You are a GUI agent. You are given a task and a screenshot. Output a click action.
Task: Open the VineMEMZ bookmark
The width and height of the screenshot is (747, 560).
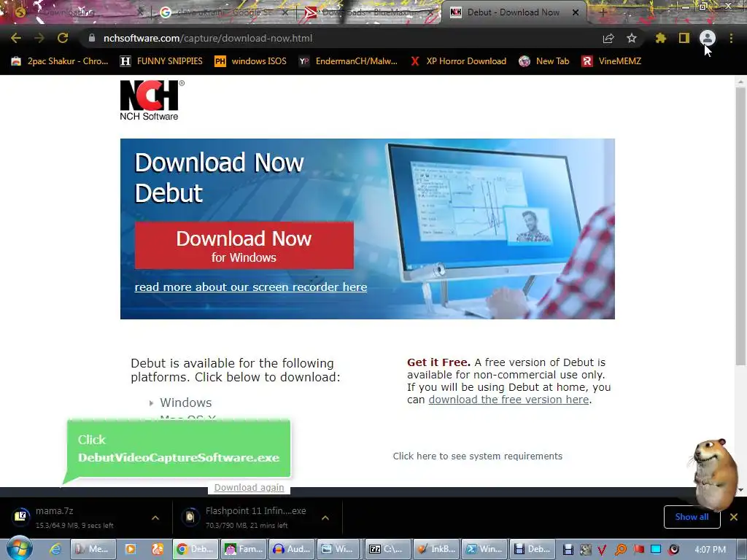[x=611, y=61]
